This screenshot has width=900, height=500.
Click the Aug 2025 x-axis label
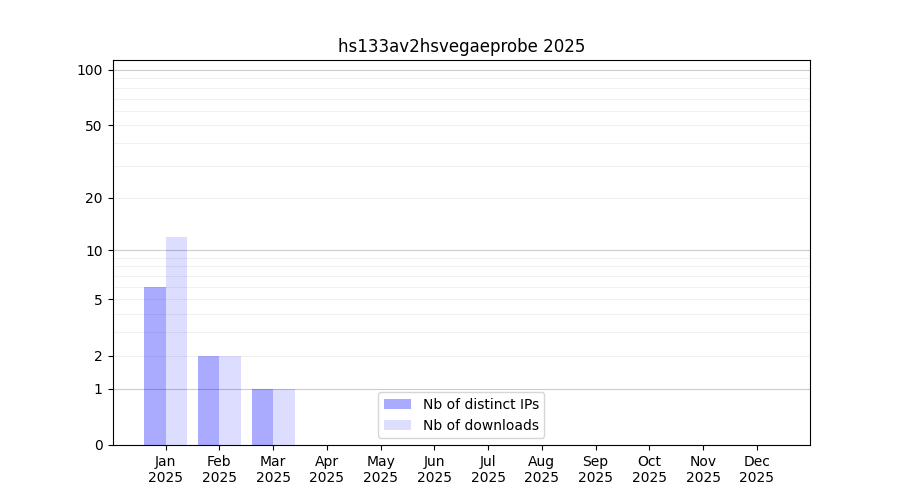(x=542, y=469)
